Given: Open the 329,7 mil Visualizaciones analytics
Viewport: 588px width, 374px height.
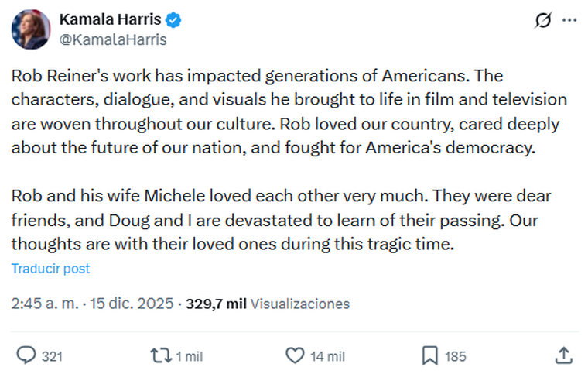Looking at the screenshot, I should click(x=268, y=304).
